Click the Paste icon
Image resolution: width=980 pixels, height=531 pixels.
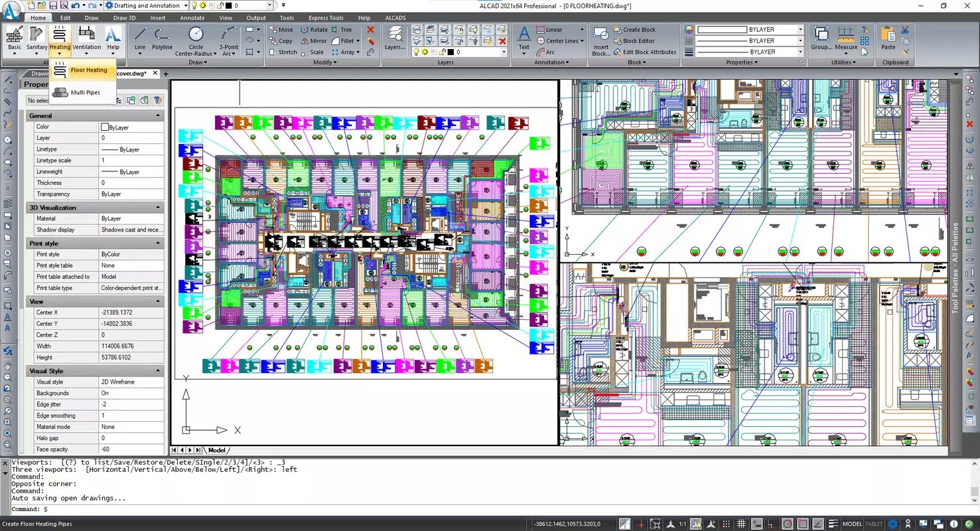[x=888, y=38]
